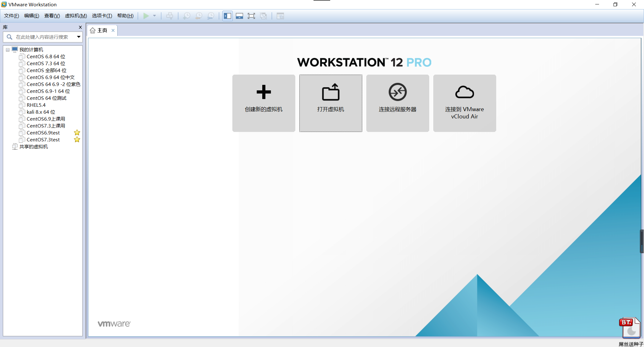
Task: Open the 查看(V) menu
Action: [52, 16]
